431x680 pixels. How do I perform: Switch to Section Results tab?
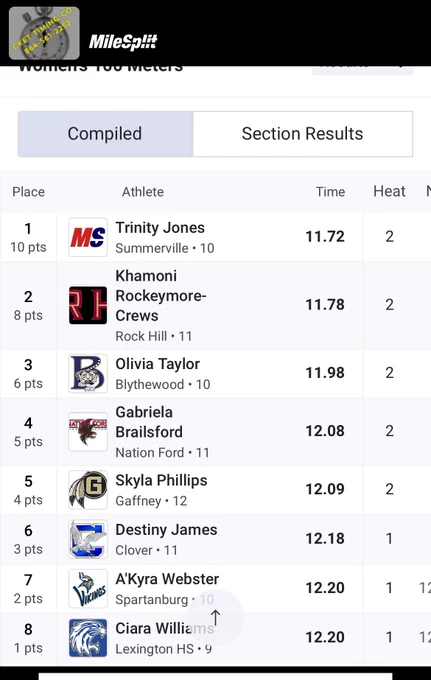[x=303, y=134]
